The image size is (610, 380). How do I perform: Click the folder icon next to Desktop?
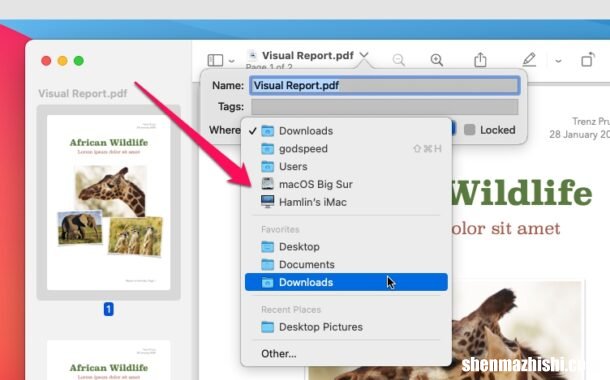tap(267, 247)
